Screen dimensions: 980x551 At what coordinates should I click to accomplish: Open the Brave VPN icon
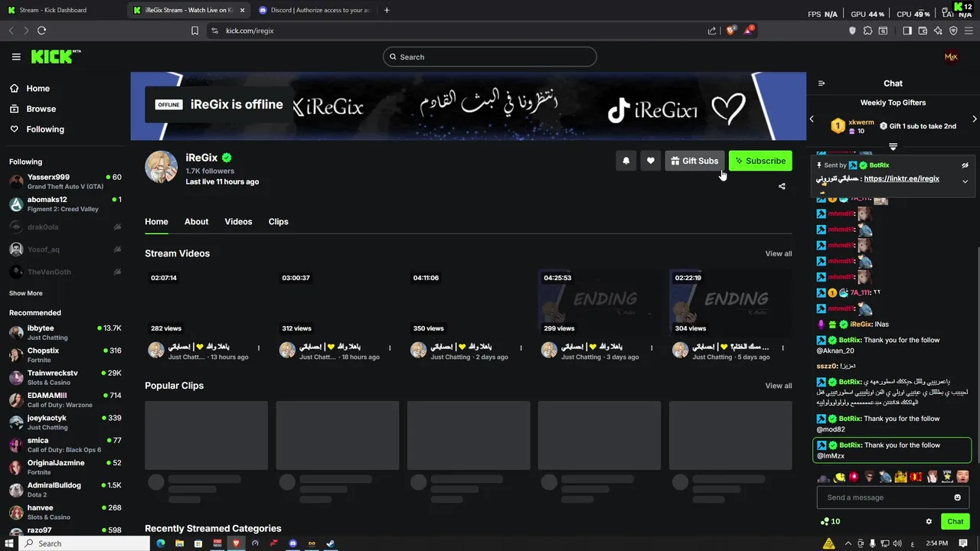(953, 31)
